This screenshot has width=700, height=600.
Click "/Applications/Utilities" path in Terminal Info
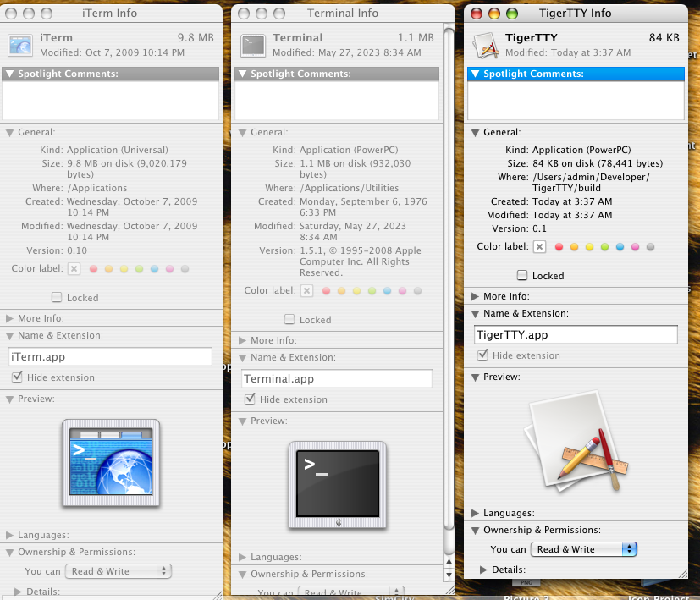pyautogui.click(x=349, y=188)
